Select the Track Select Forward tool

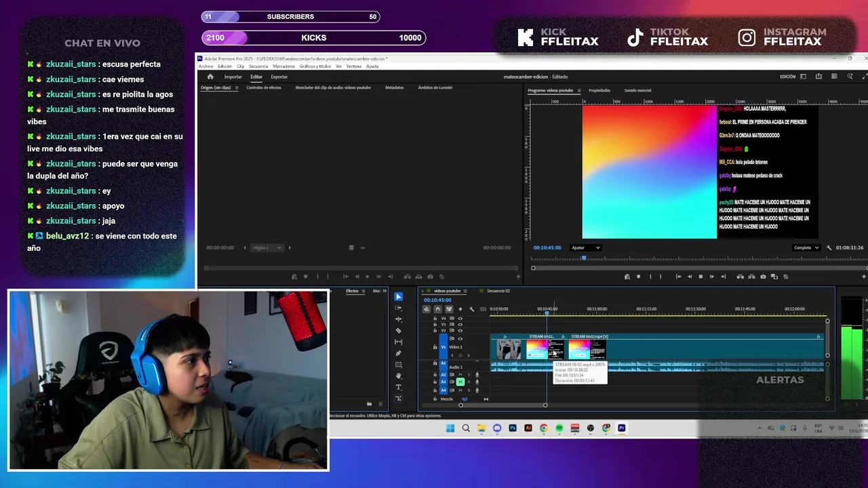[x=399, y=308]
